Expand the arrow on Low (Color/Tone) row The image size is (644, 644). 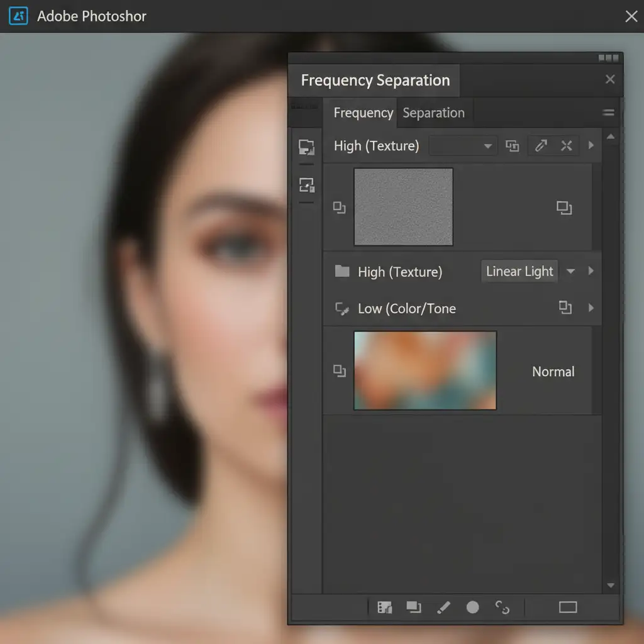(591, 308)
